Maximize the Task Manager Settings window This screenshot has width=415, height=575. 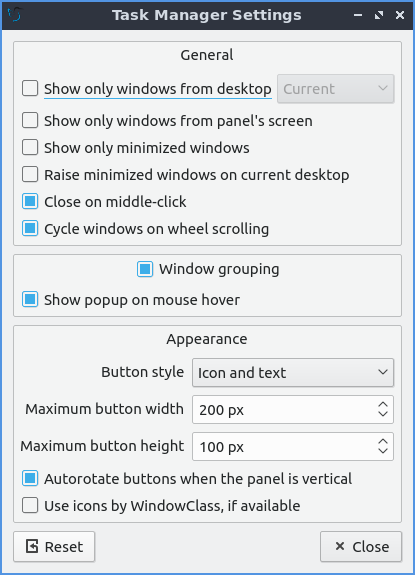pos(379,15)
